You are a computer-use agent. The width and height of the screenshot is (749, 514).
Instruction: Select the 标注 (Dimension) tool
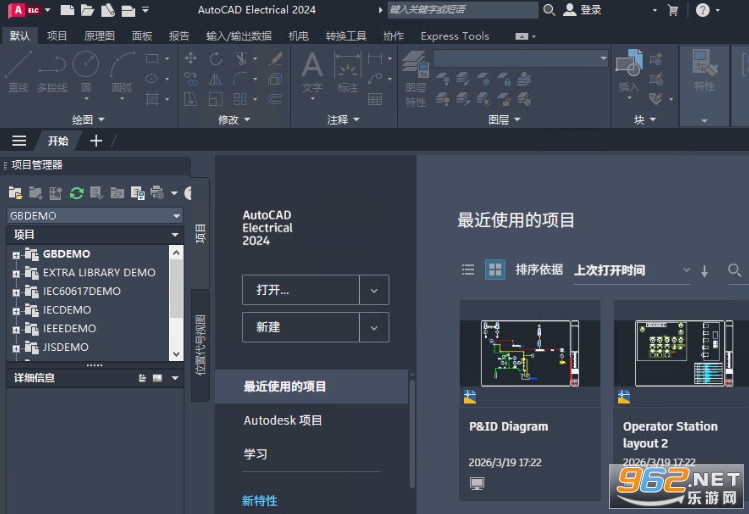click(348, 72)
